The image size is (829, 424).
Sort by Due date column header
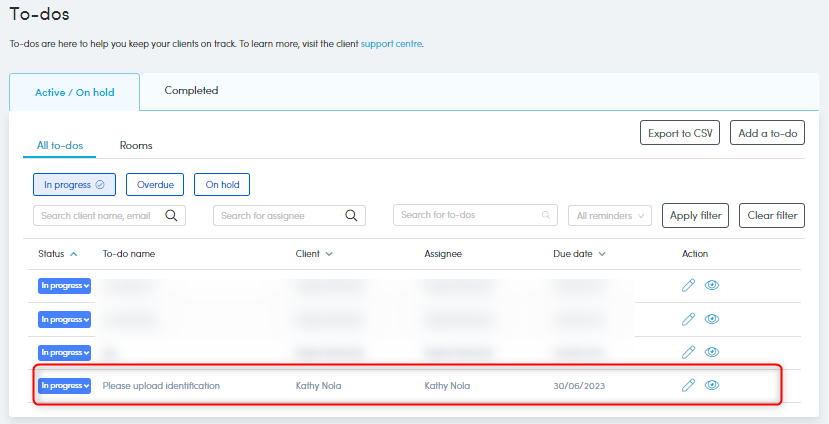click(x=579, y=254)
